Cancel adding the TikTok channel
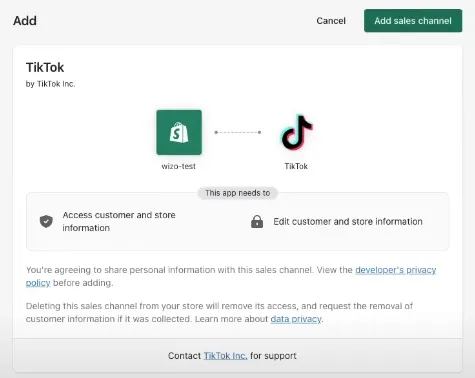Screen dimensions: 475x378 coord(331,21)
